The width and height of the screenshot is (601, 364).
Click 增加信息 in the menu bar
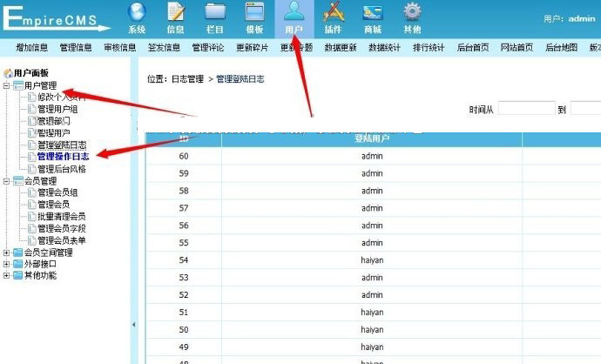32,48
